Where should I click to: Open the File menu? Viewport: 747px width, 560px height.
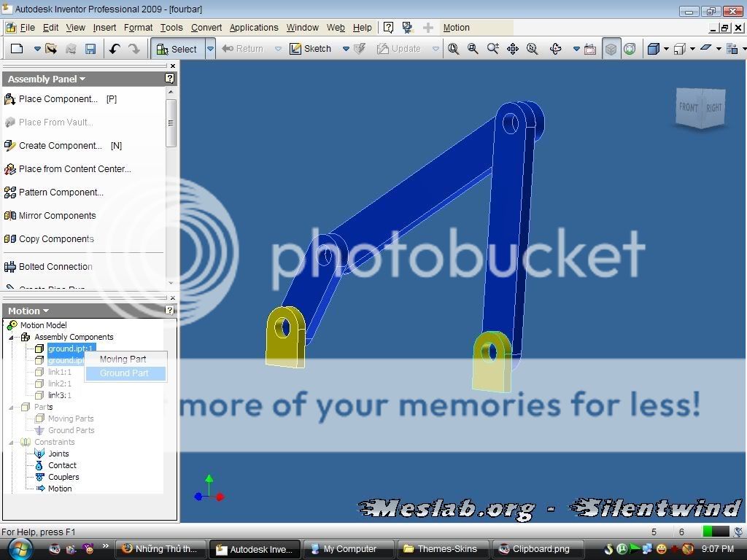[27, 28]
